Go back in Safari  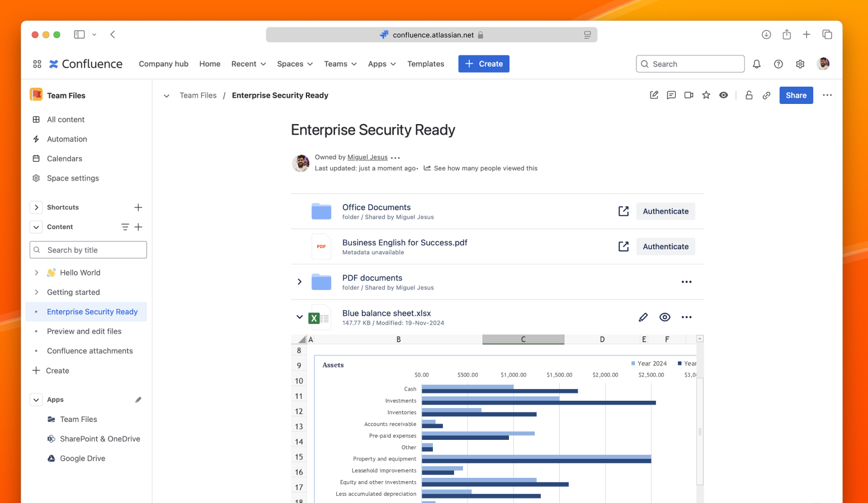click(112, 35)
